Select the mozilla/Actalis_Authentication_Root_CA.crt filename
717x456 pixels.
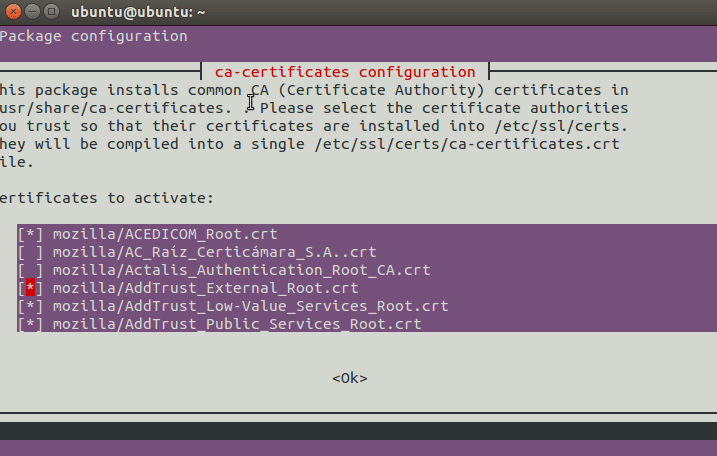click(x=241, y=270)
